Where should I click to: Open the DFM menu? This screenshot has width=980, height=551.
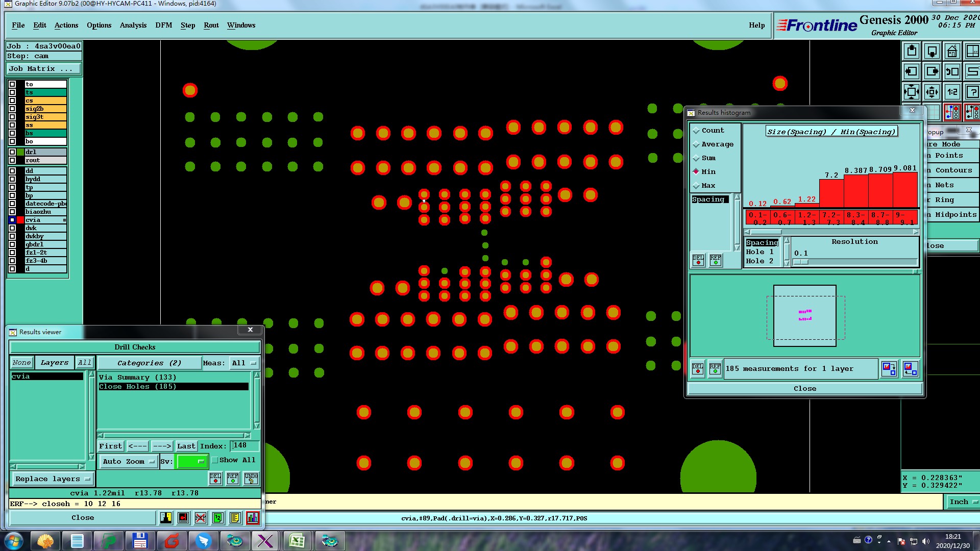[163, 25]
